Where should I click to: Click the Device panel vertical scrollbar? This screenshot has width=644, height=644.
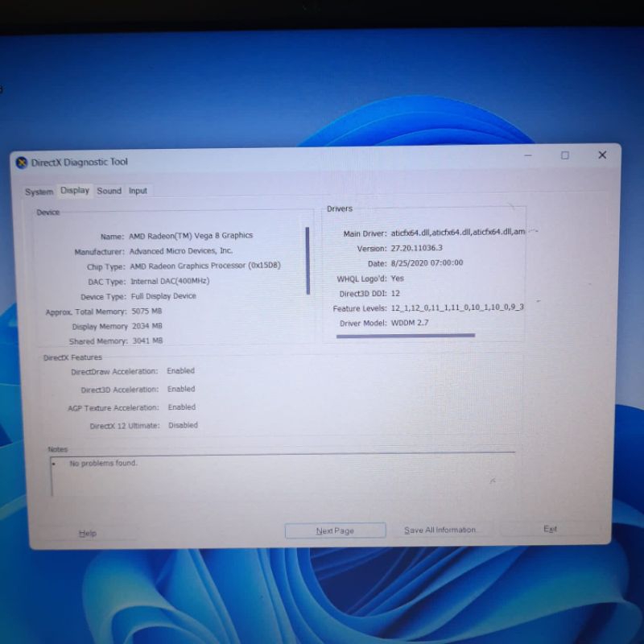pyautogui.click(x=308, y=261)
